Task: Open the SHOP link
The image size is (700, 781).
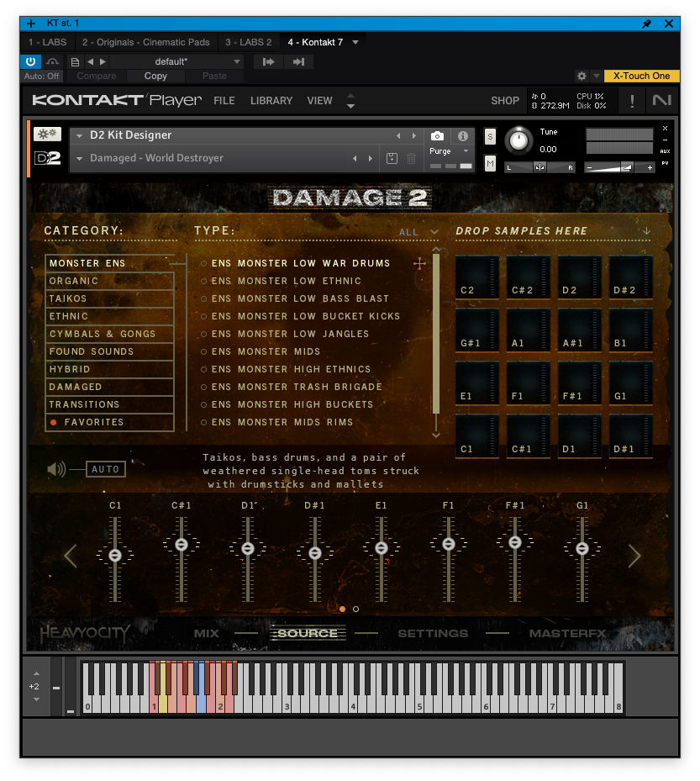Action: 505,101
